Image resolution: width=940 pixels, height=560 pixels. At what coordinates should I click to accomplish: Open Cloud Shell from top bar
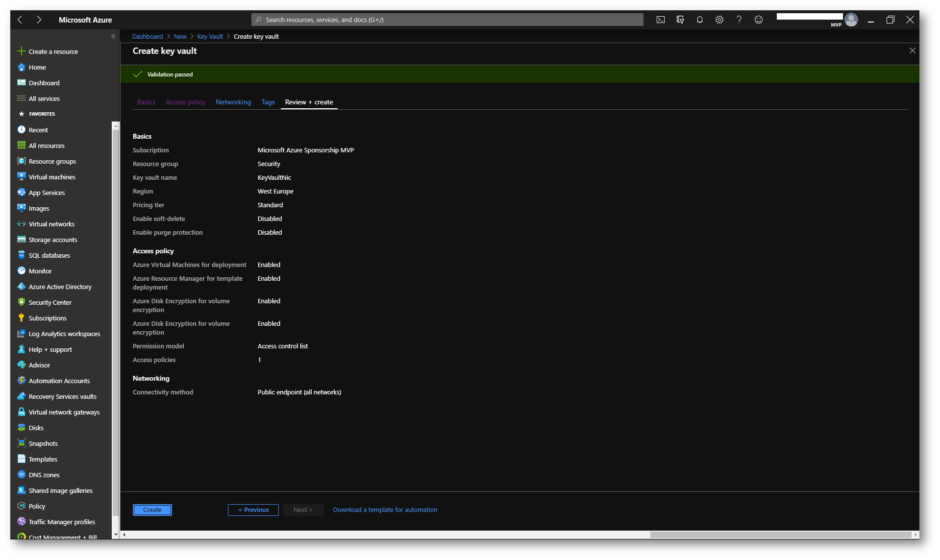pos(660,20)
